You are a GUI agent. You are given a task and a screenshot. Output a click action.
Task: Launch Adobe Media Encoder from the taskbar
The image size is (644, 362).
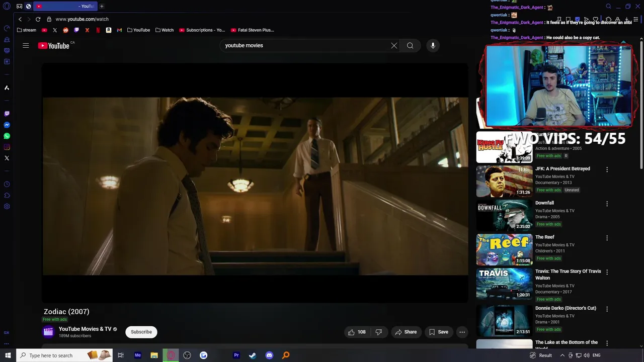pyautogui.click(x=137, y=355)
